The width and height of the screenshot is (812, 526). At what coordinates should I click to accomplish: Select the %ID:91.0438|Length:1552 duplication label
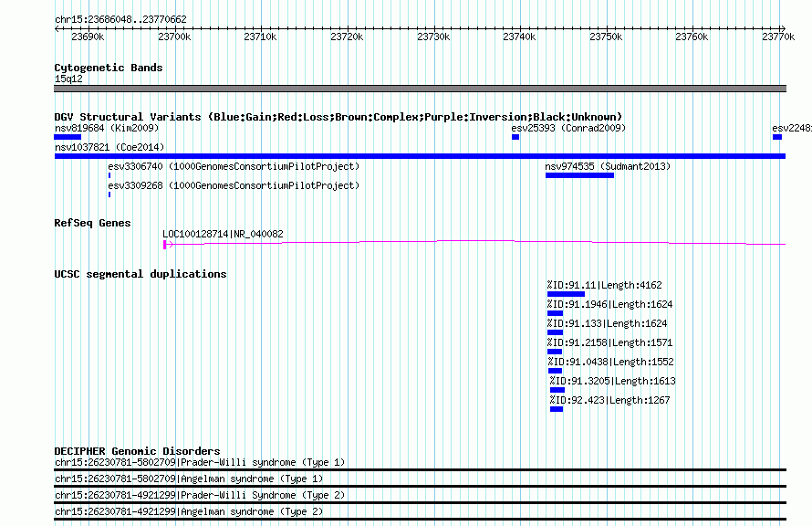(x=610, y=362)
